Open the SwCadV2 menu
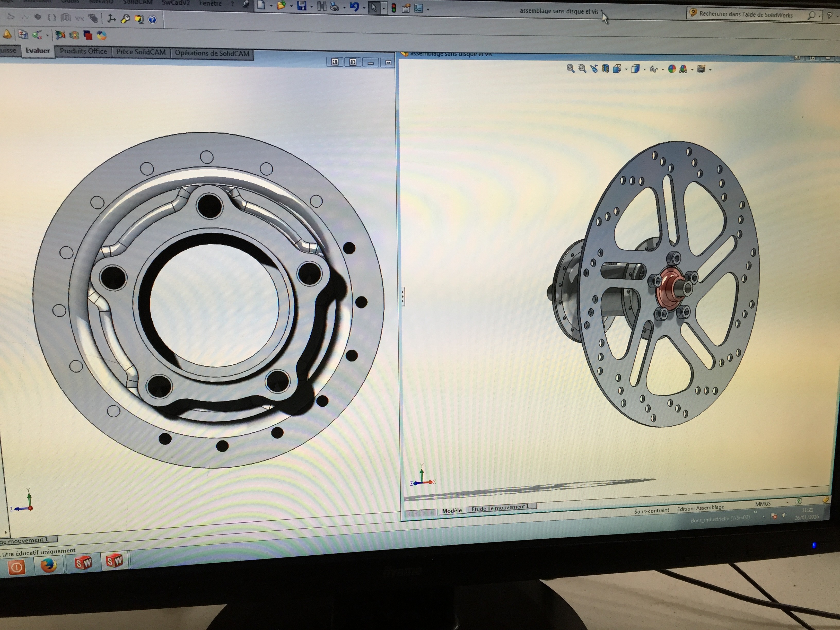840x630 pixels. tap(176, 3)
